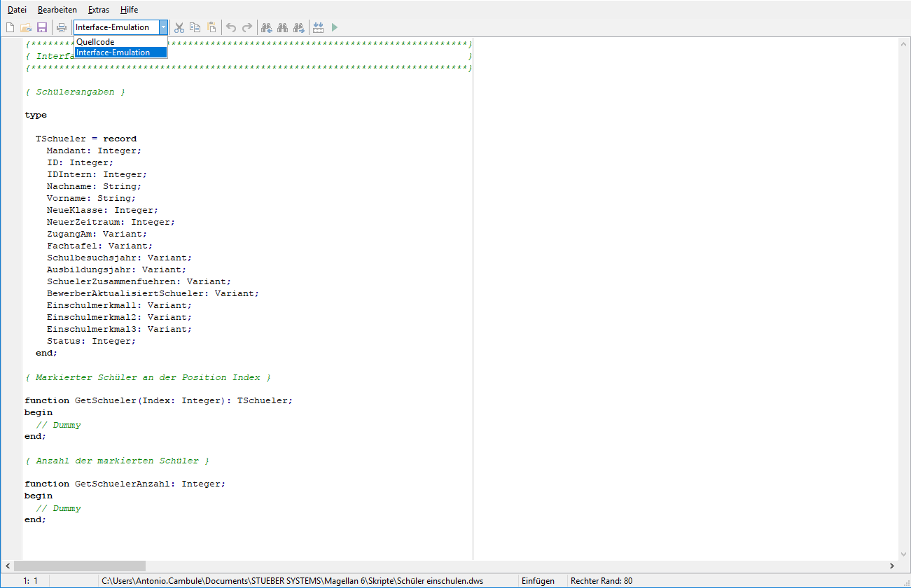Click the 'BewerberAktualisiertSchueler: Variant;' line
Viewport: 911px width, 588px height.
153,293
